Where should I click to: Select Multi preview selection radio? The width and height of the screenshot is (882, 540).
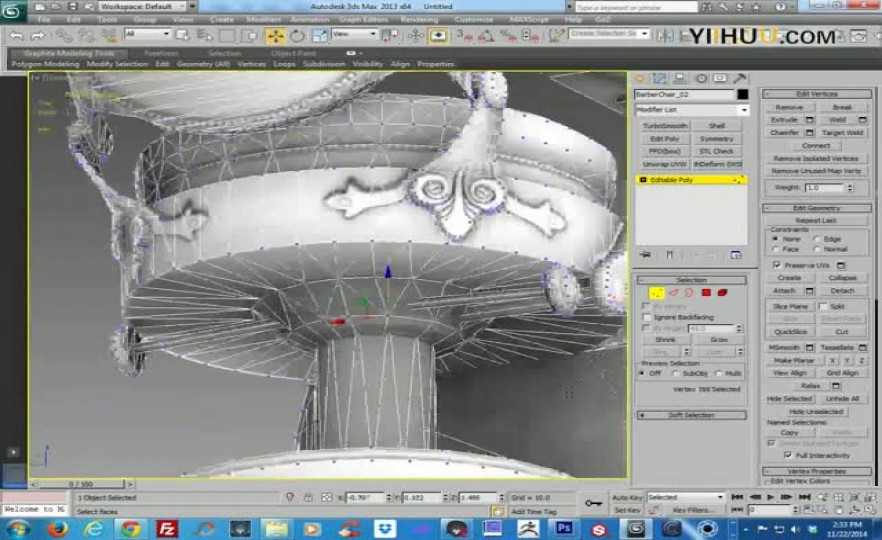pyautogui.click(x=718, y=374)
